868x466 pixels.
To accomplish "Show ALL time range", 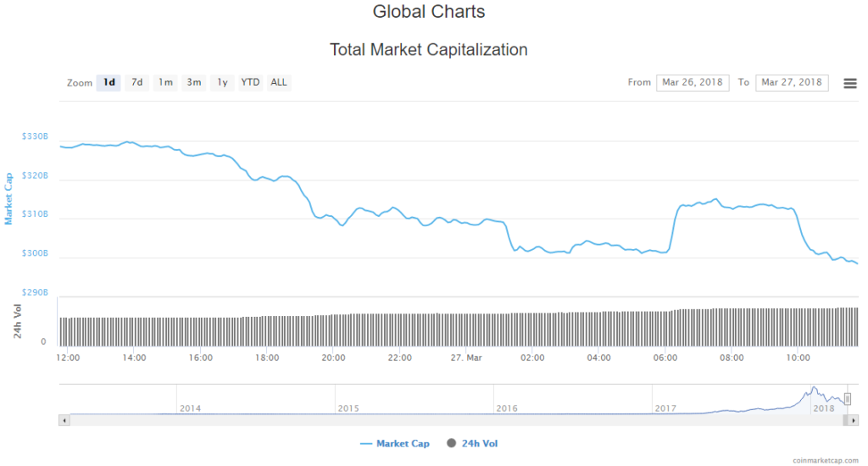I will click(x=279, y=82).
